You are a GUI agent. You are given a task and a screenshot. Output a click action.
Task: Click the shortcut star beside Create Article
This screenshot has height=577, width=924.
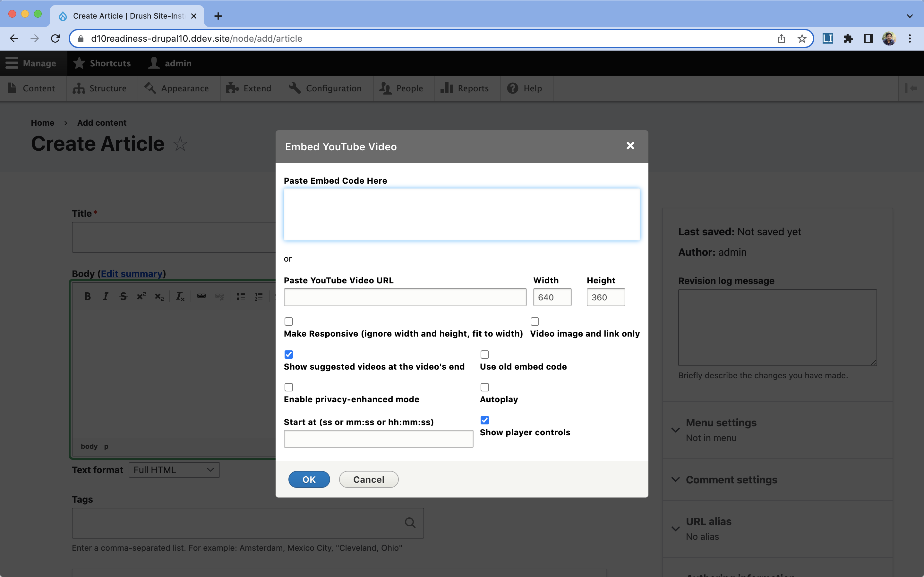pyautogui.click(x=180, y=144)
